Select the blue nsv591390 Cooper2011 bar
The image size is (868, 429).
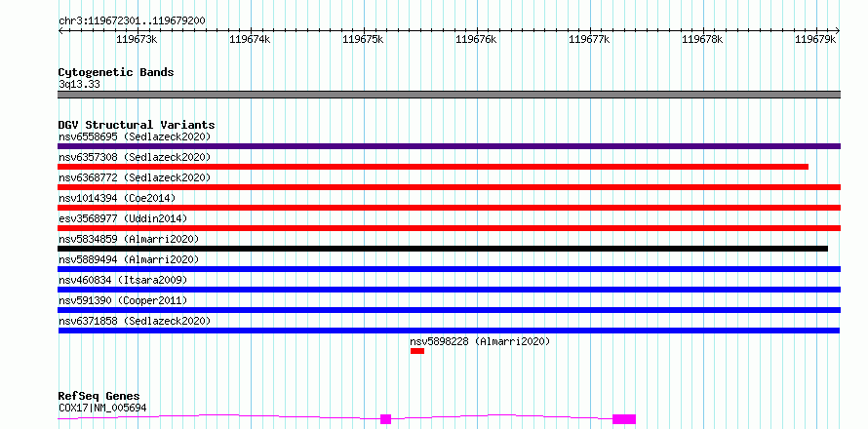[x=449, y=310]
